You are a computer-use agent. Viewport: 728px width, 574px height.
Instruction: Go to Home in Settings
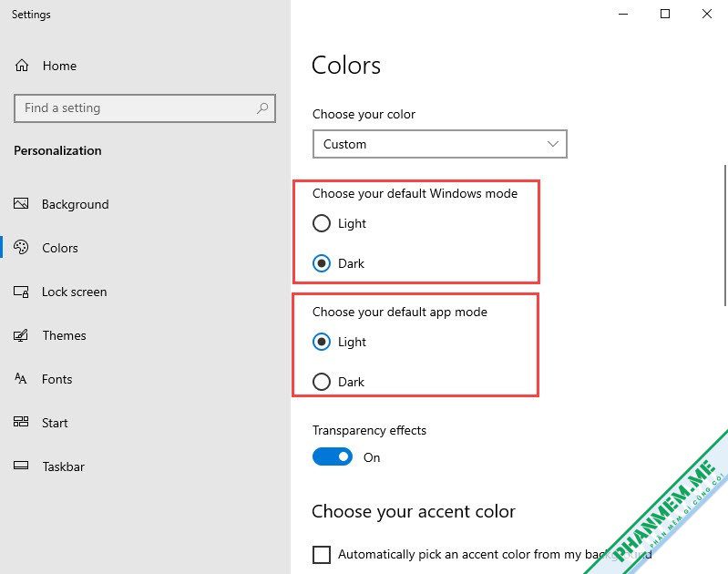(x=59, y=66)
